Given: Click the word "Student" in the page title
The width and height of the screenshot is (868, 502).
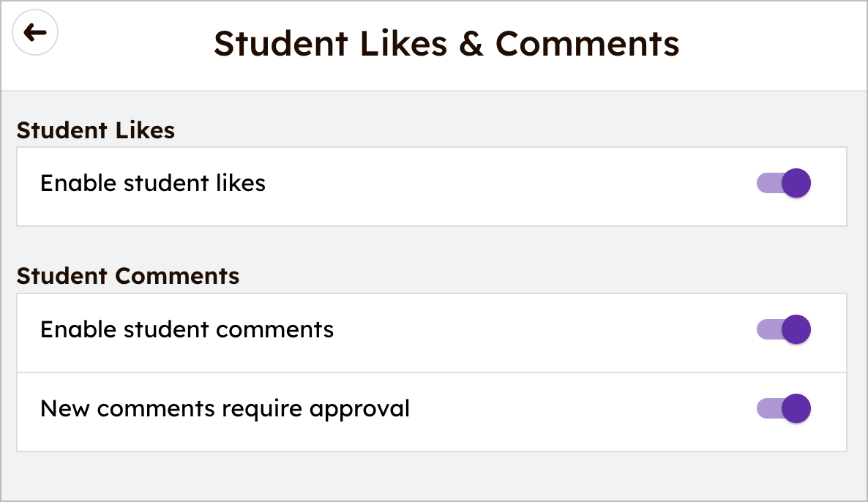Looking at the screenshot, I should click(x=279, y=44).
